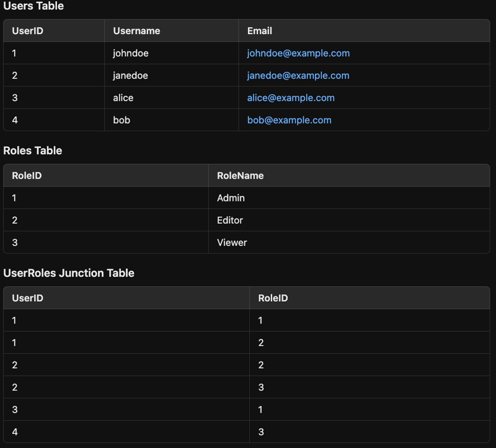The height and width of the screenshot is (448, 496).
Task: Select the 'Users Table' heading
Action: pyautogui.click(x=33, y=6)
